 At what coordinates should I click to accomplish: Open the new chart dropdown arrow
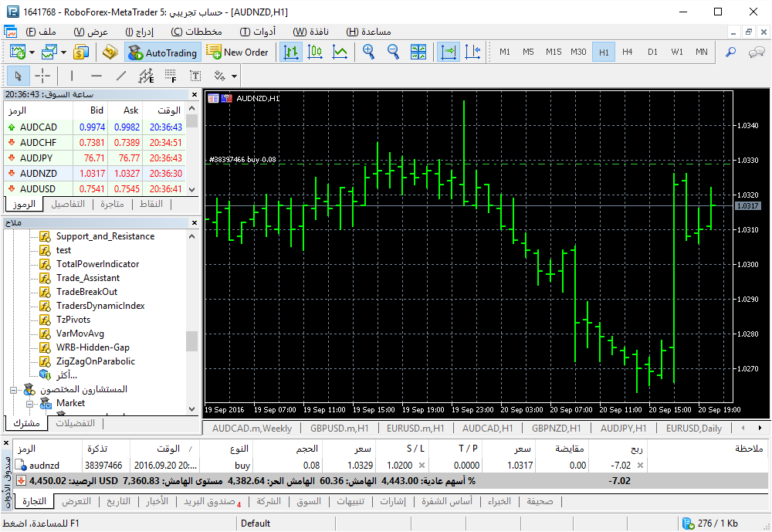click(32, 53)
